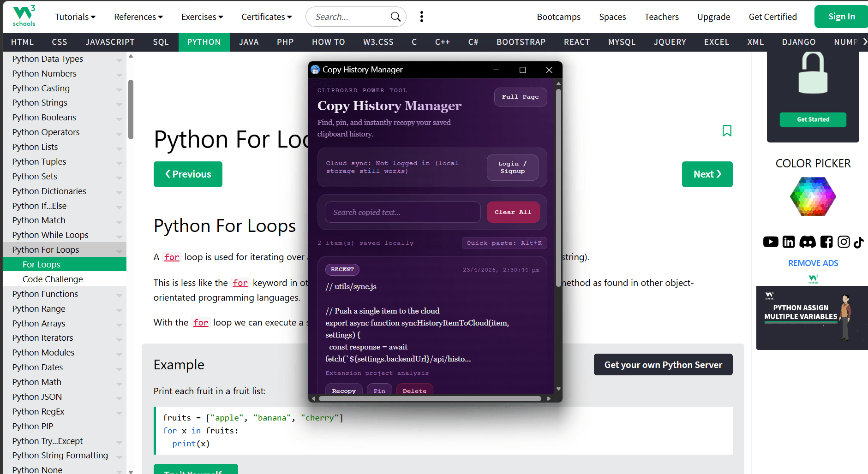Open the Exercises dropdown

tap(202, 17)
